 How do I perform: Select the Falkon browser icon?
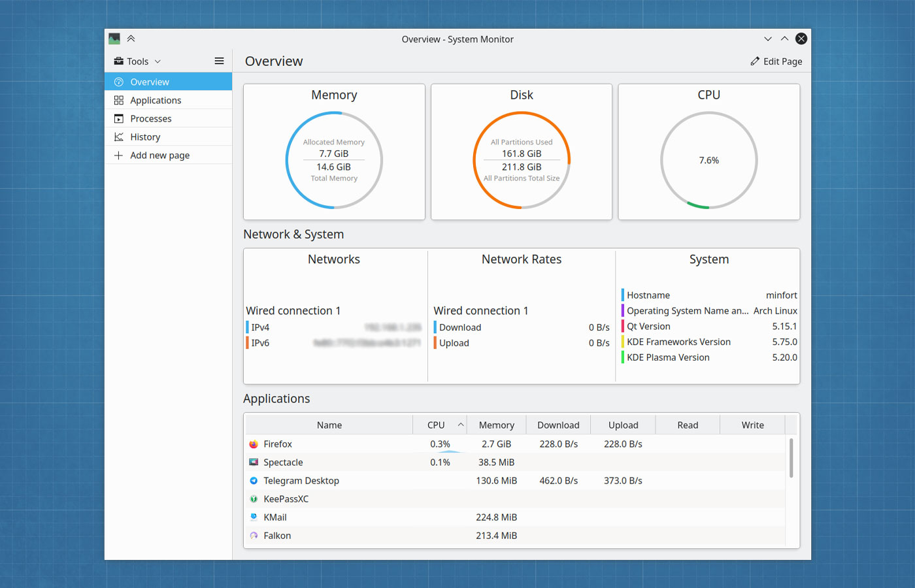pyautogui.click(x=254, y=535)
